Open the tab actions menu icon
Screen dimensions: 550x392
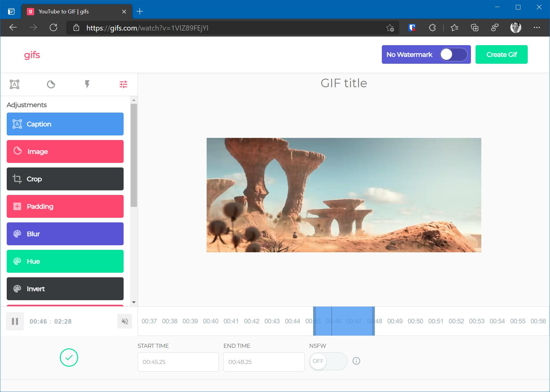point(11,12)
